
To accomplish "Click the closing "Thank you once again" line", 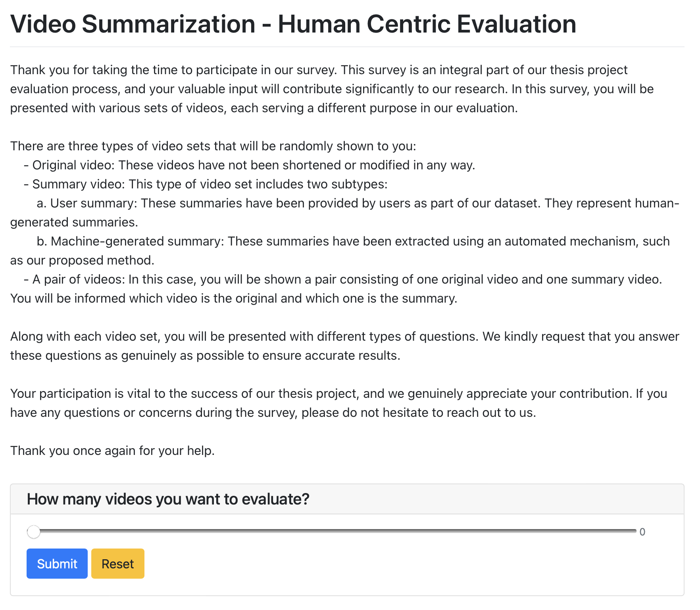I will pyautogui.click(x=112, y=451).
